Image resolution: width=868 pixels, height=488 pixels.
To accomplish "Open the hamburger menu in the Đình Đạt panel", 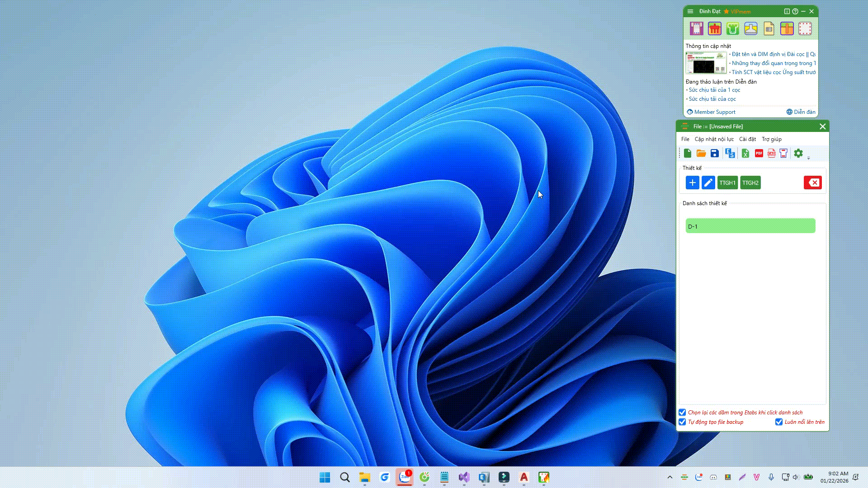I will 690,11.
